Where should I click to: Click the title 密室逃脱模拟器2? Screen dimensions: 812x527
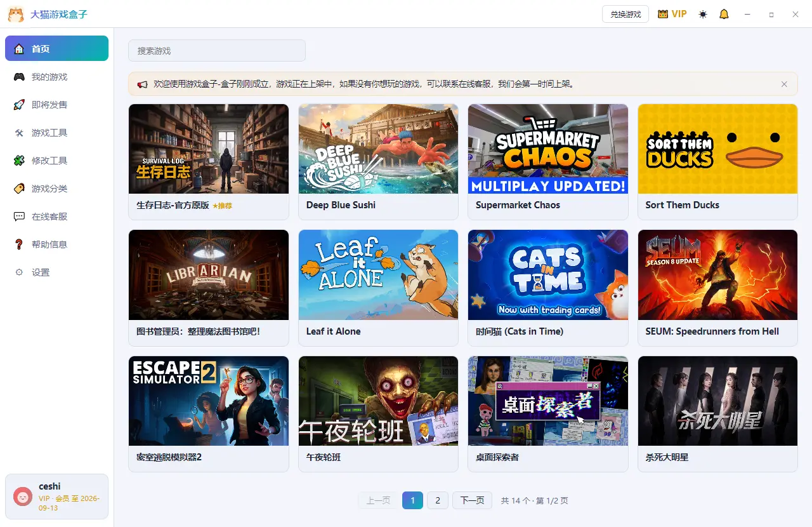click(169, 457)
